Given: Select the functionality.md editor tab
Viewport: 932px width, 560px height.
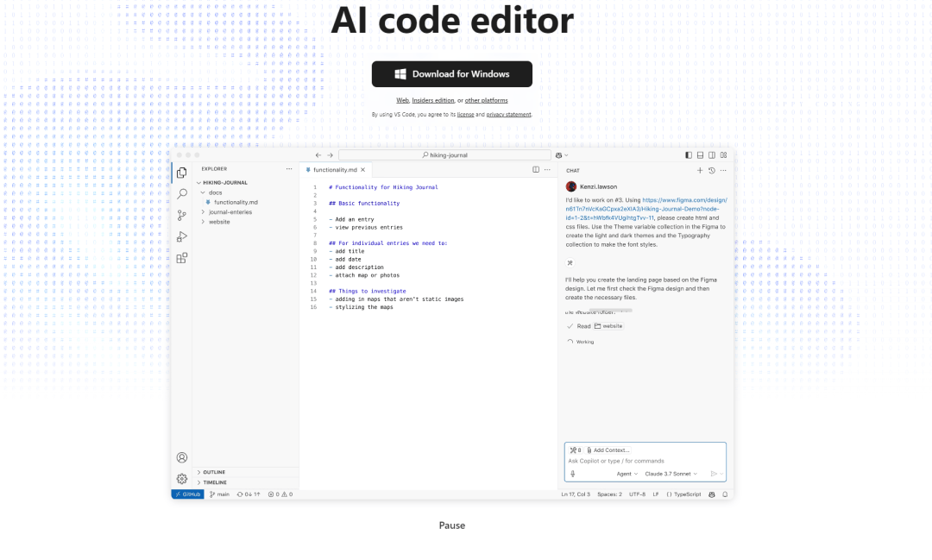Looking at the screenshot, I should [335, 169].
